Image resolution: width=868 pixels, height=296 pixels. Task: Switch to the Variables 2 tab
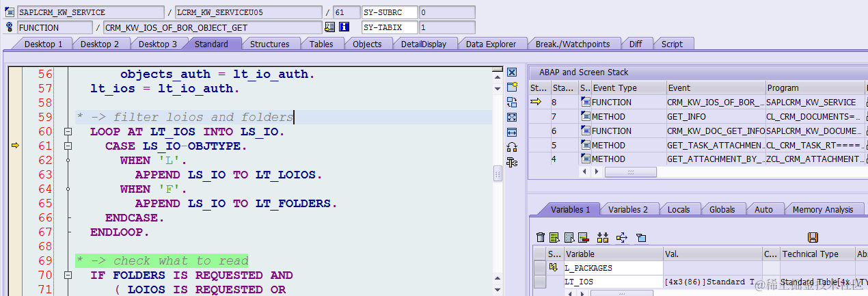click(628, 209)
